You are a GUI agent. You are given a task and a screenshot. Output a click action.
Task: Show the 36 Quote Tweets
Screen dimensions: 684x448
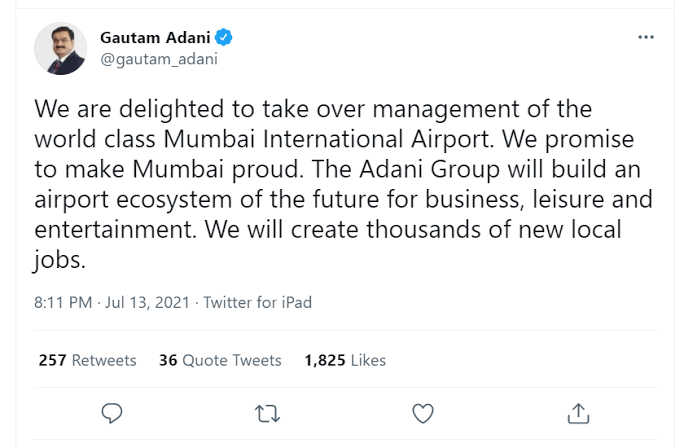click(220, 360)
